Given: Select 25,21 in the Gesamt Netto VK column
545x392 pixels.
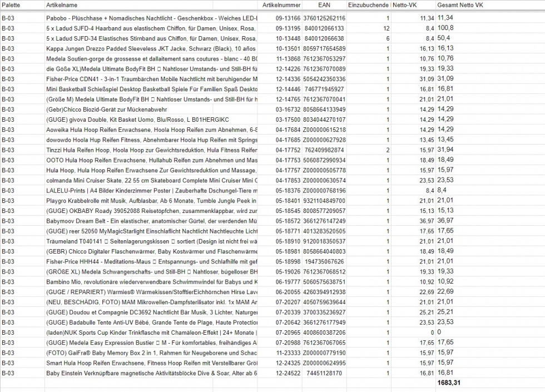Looking at the screenshot, I should (x=445, y=312).
